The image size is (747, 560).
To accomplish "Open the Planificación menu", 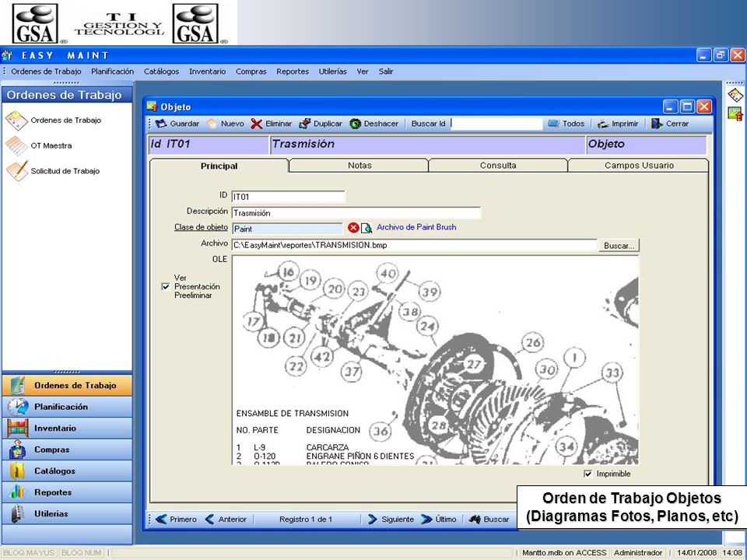I will (x=112, y=72).
